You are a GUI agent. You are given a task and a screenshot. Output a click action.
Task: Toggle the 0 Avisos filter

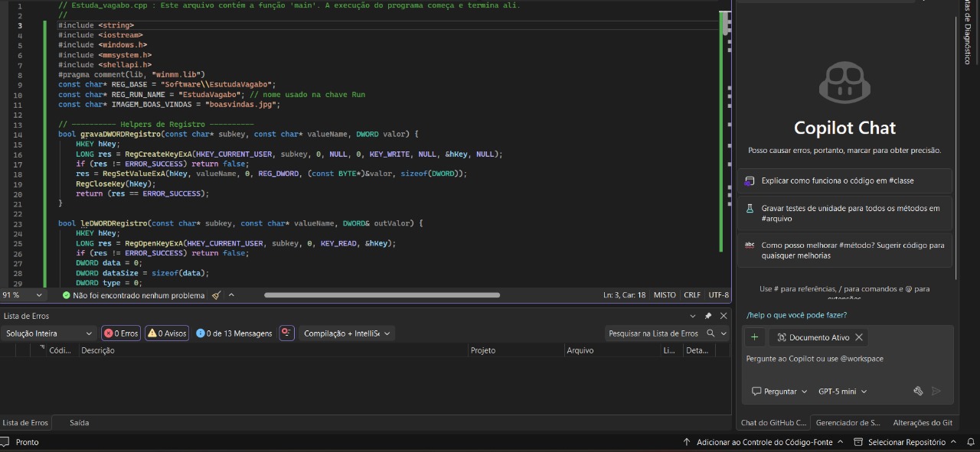(x=167, y=333)
